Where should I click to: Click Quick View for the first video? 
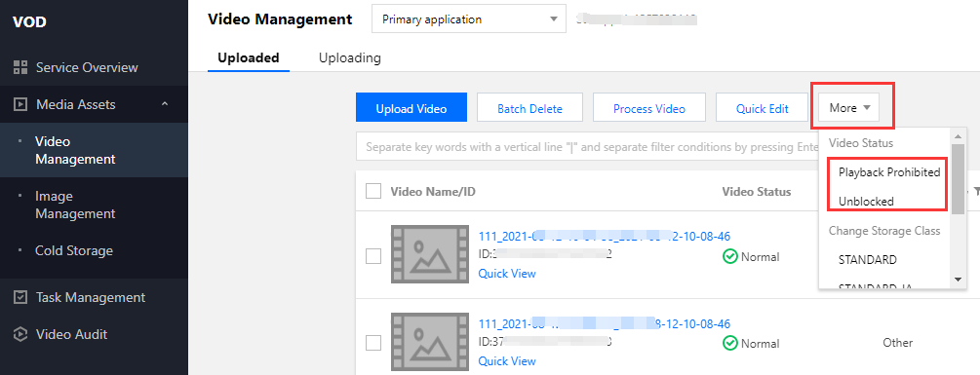(x=507, y=274)
